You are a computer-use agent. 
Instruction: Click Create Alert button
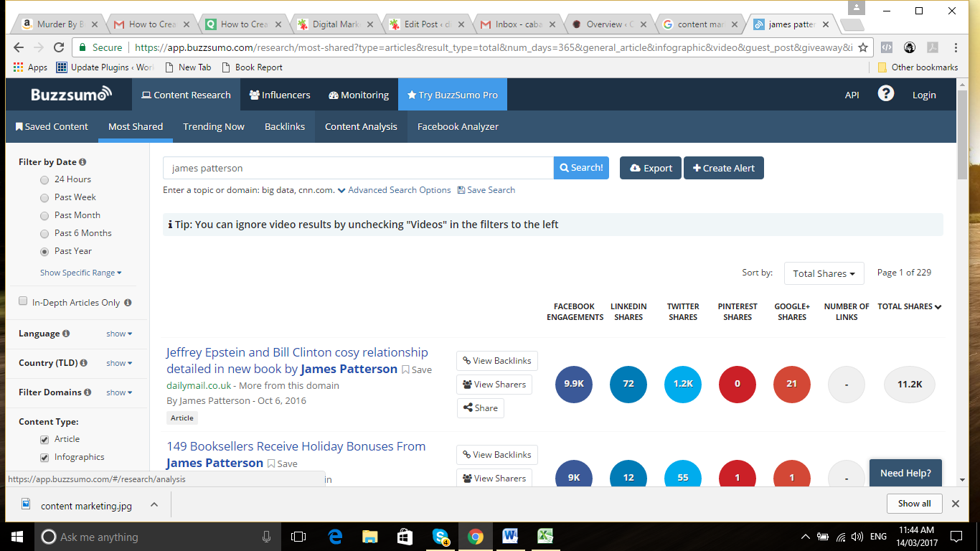(724, 168)
